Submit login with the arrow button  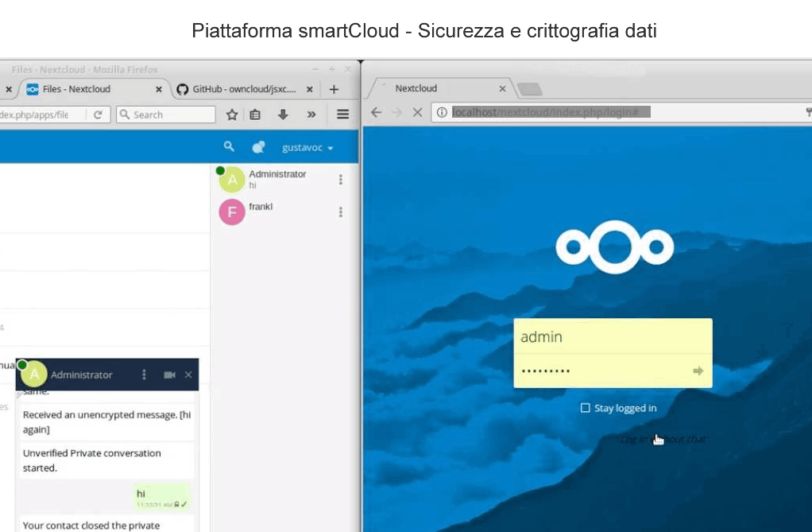coord(698,371)
